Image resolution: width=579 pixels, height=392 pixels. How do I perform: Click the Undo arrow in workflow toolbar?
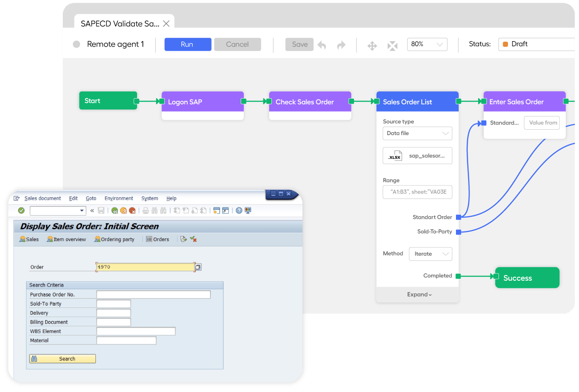coord(322,45)
